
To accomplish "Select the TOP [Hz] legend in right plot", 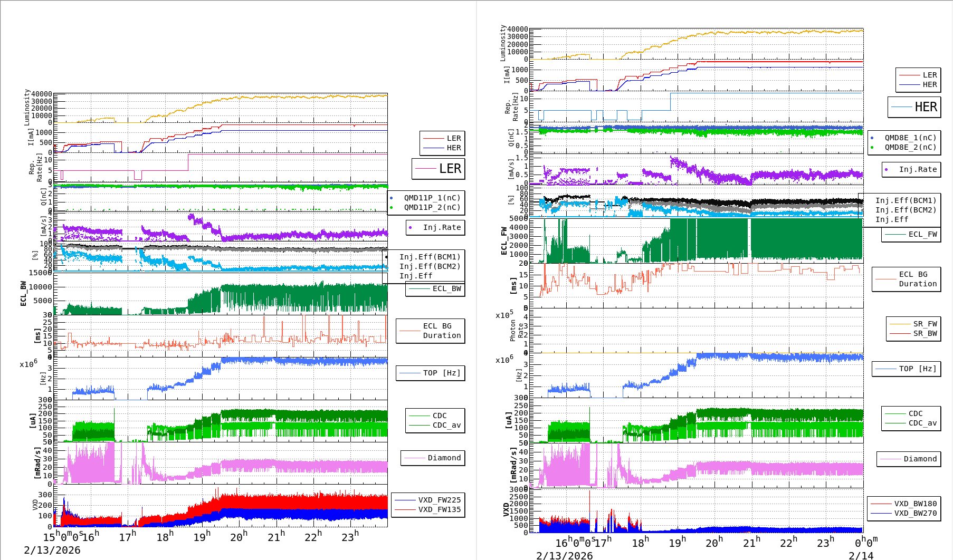I will point(907,369).
